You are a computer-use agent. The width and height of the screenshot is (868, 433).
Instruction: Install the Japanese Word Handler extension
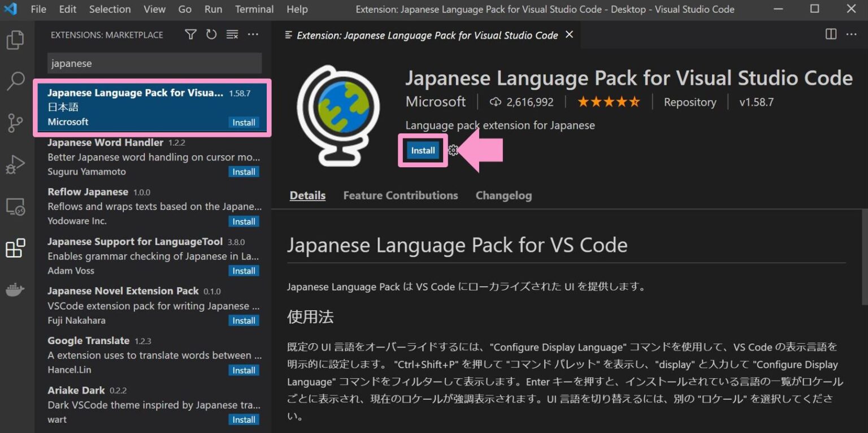(x=244, y=172)
